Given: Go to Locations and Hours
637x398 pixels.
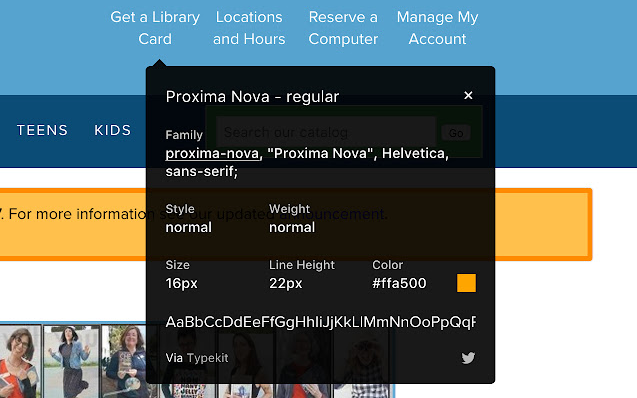Looking at the screenshot, I should 249,28.
